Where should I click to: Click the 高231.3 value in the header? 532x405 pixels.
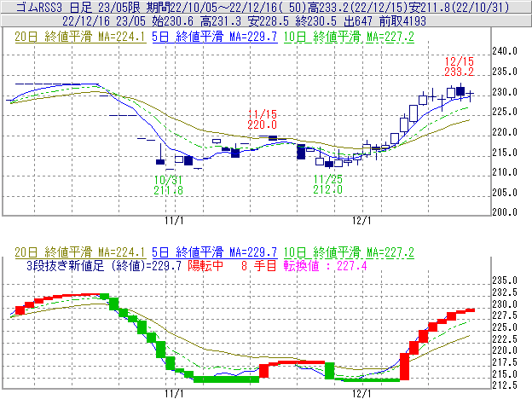pos(221,21)
